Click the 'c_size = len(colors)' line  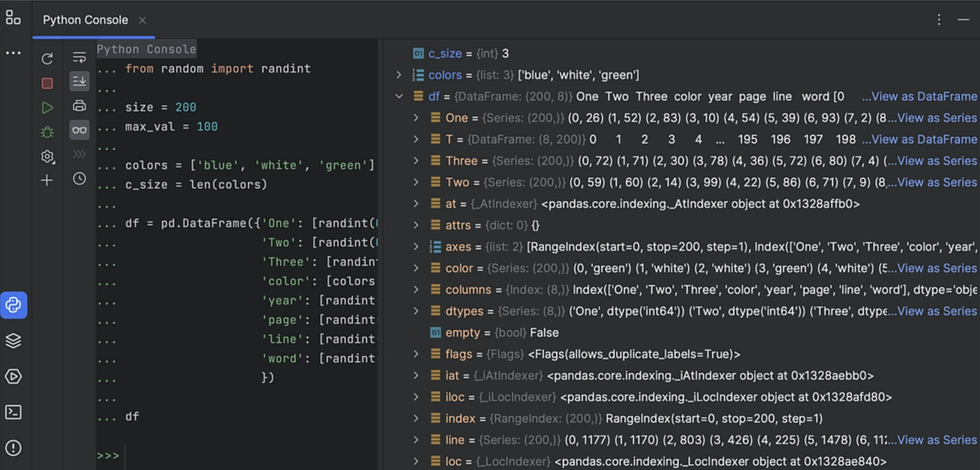196,185
